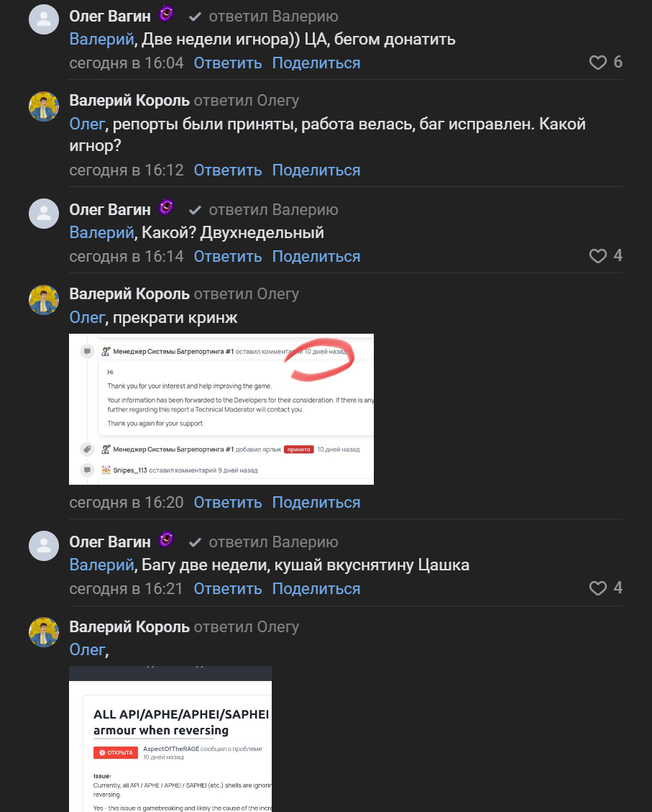The width and height of the screenshot is (652, 812).
Task: Share the 16:20 comment with the screenshot
Action: pyautogui.click(x=316, y=503)
